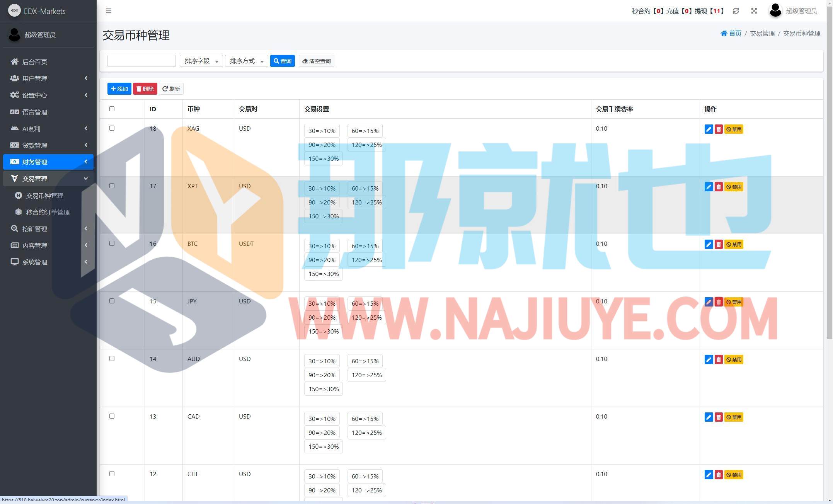Click the hamburger sidebar toggle icon
This screenshot has width=833, height=504.
[109, 11]
